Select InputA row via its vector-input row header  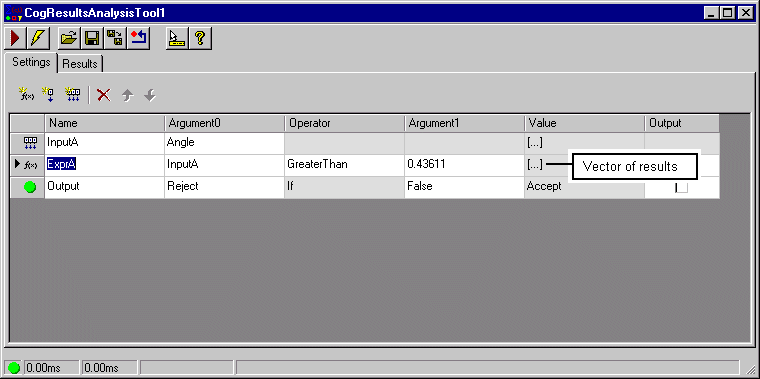[x=28, y=143]
